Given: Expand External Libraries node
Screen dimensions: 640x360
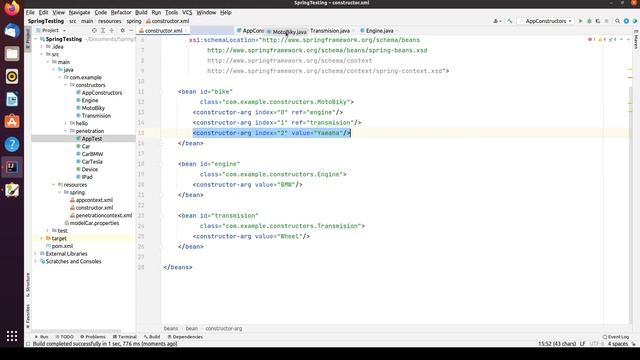Looking at the screenshot, I should 36,253.
